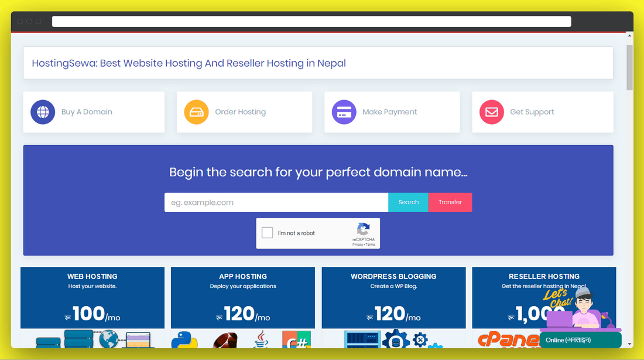Go to Make Payment
This screenshot has height=360, width=644.
pyautogui.click(x=392, y=112)
